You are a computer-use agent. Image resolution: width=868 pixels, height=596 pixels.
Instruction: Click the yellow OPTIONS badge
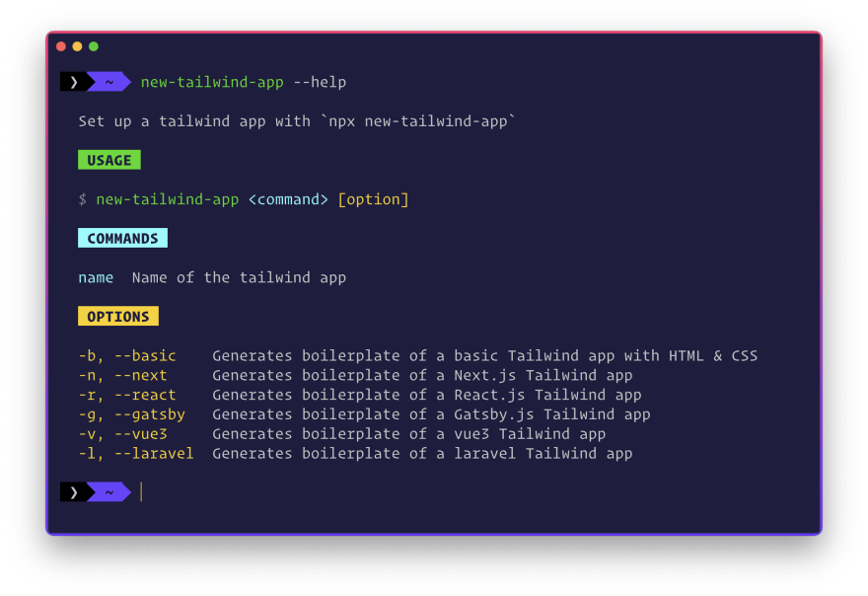(x=118, y=317)
